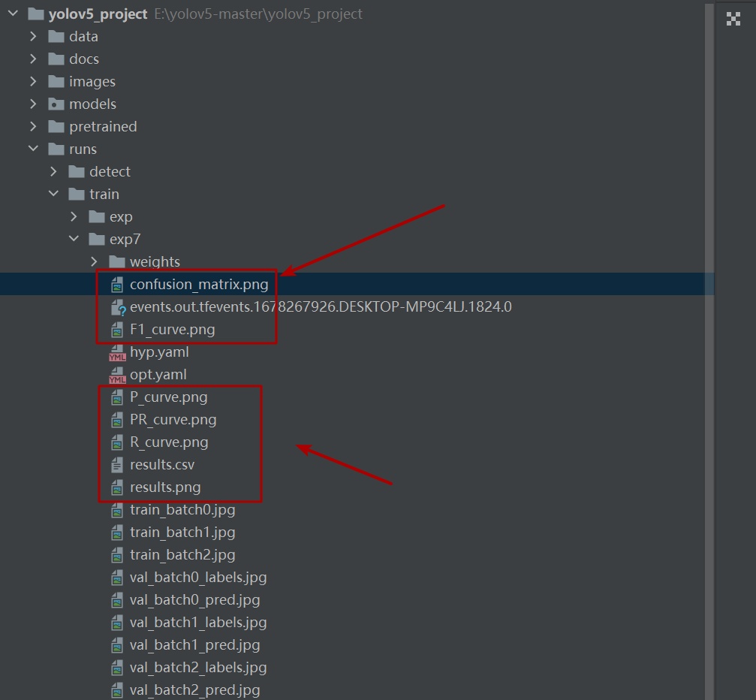Screen dimensions: 756x700
Task: Click the results.png image file icon
Action: (x=117, y=487)
